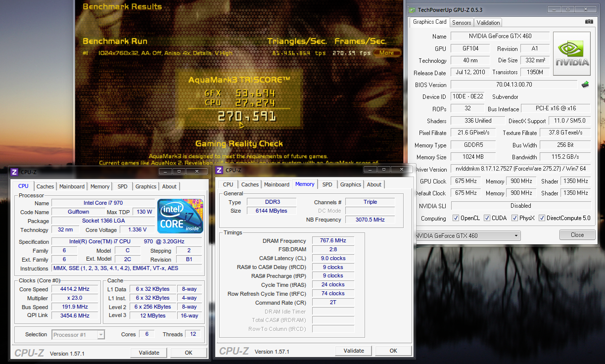Screen dimensions: 605x364
Task: Click the More button in AquaMark3 results
Action: [x=387, y=53]
